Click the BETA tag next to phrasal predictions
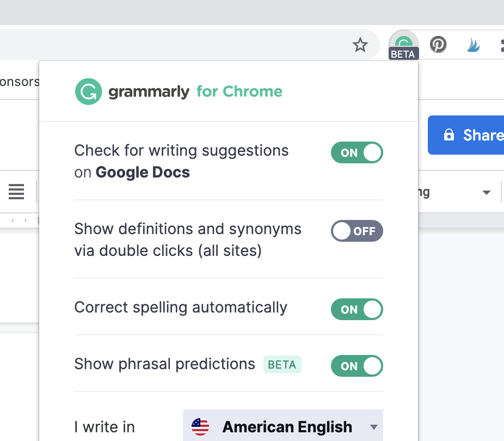The image size is (504, 441). coord(282,365)
